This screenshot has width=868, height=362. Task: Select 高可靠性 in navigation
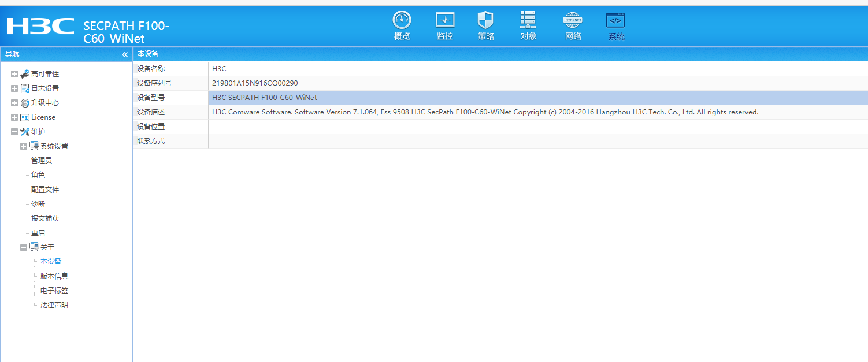pyautogui.click(x=45, y=74)
